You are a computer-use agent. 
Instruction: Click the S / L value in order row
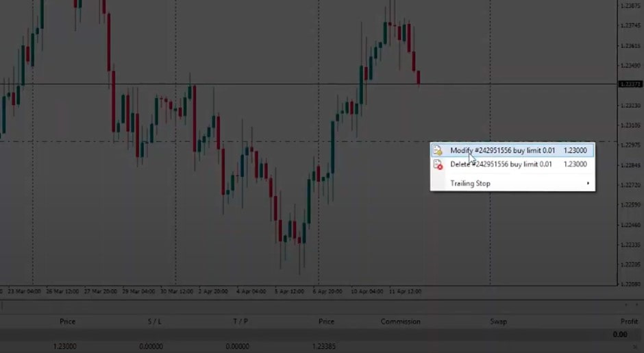[x=151, y=347]
